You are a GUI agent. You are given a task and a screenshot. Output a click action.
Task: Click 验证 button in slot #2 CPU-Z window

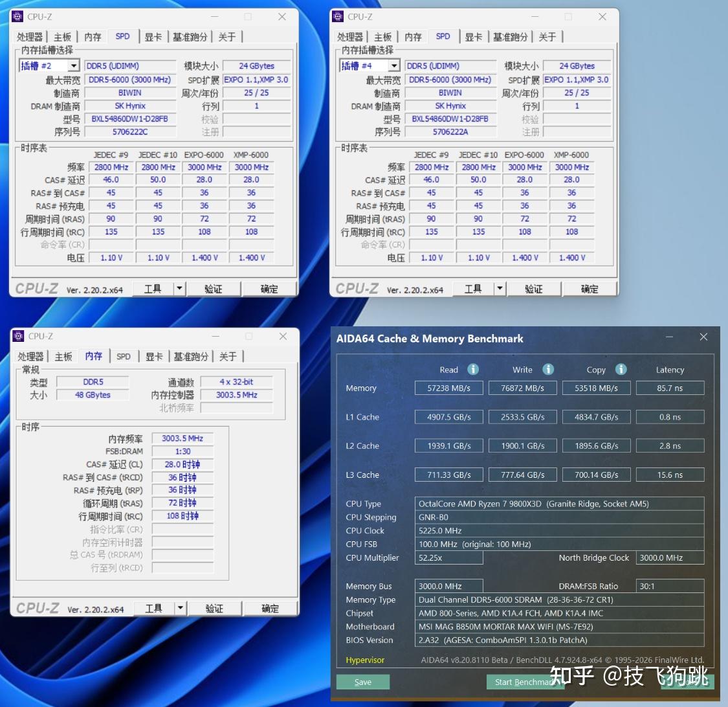click(x=213, y=289)
